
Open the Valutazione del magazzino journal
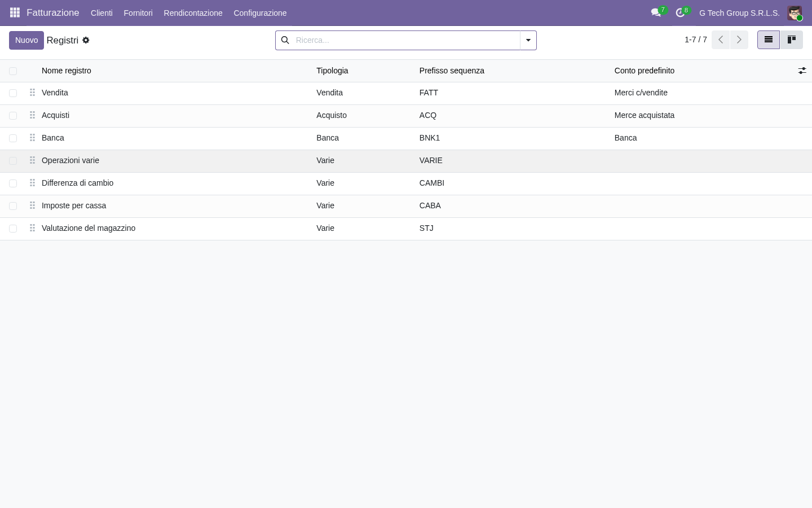click(89, 228)
